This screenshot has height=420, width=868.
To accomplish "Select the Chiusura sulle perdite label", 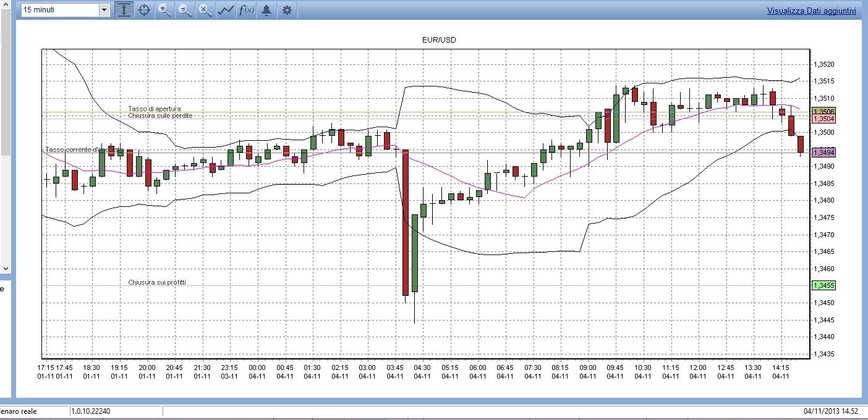I will 160,115.
